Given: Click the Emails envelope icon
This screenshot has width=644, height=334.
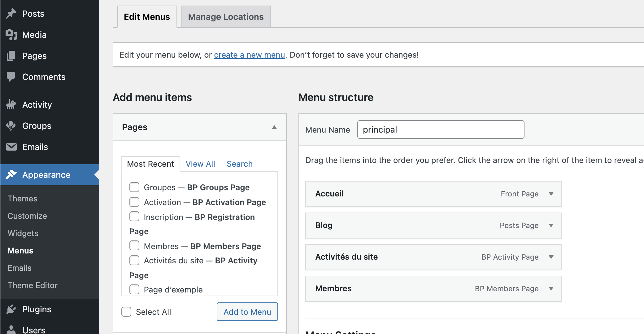Looking at the screenshot, I should [x=11, y=147].
